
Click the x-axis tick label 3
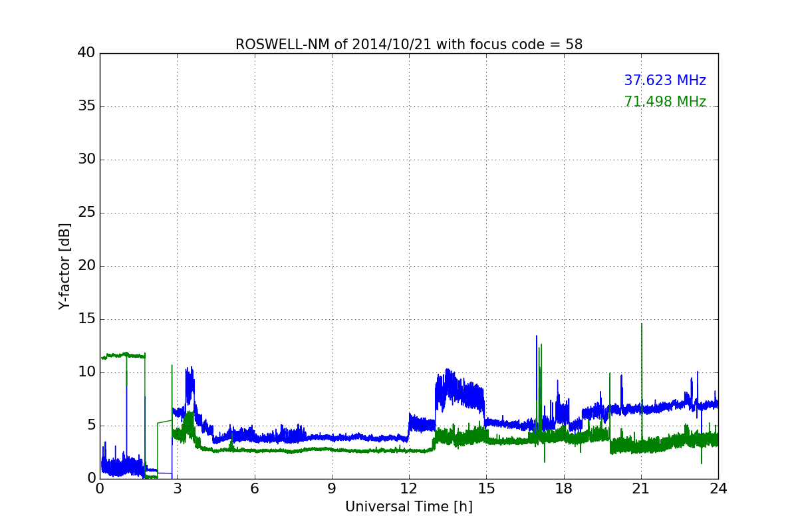pyautogui.click(x=177, y=489)
